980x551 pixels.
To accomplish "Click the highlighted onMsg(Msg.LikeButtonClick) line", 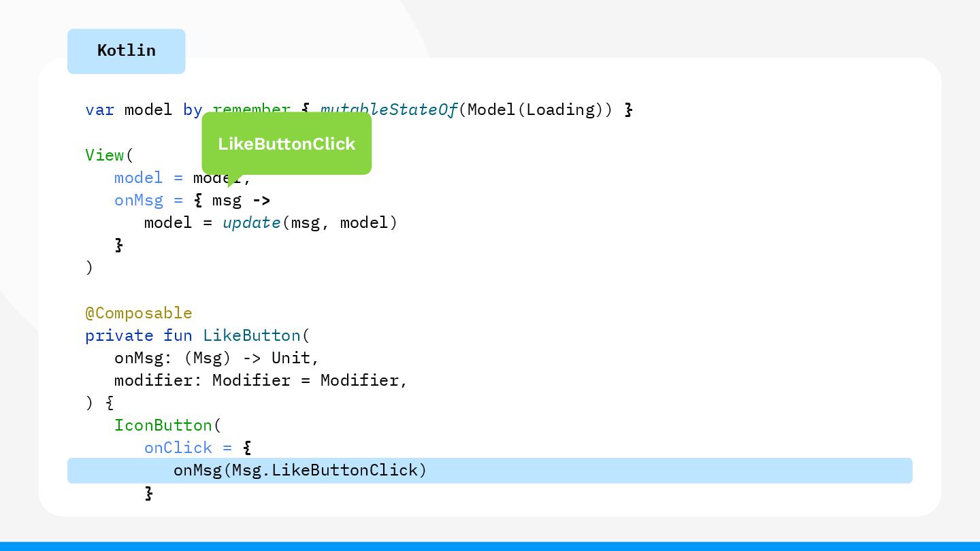I will [x=489, y=471].
